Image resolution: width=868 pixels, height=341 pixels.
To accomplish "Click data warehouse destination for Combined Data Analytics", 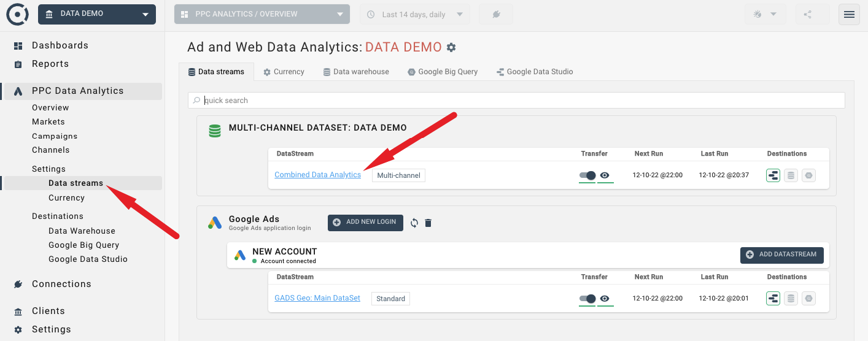I will pyautogui.click(x=791, y=175).
